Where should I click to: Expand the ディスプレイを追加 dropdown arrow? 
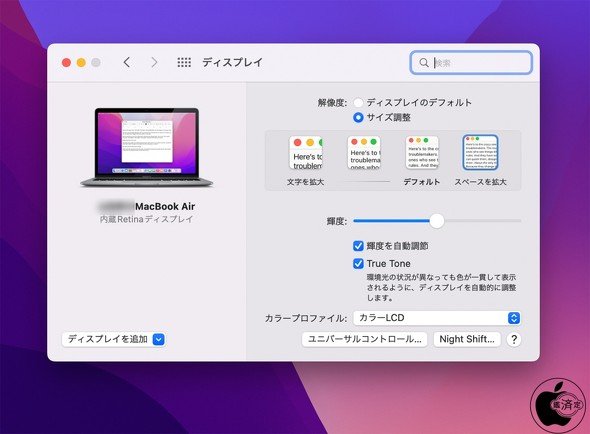point(159,339)
